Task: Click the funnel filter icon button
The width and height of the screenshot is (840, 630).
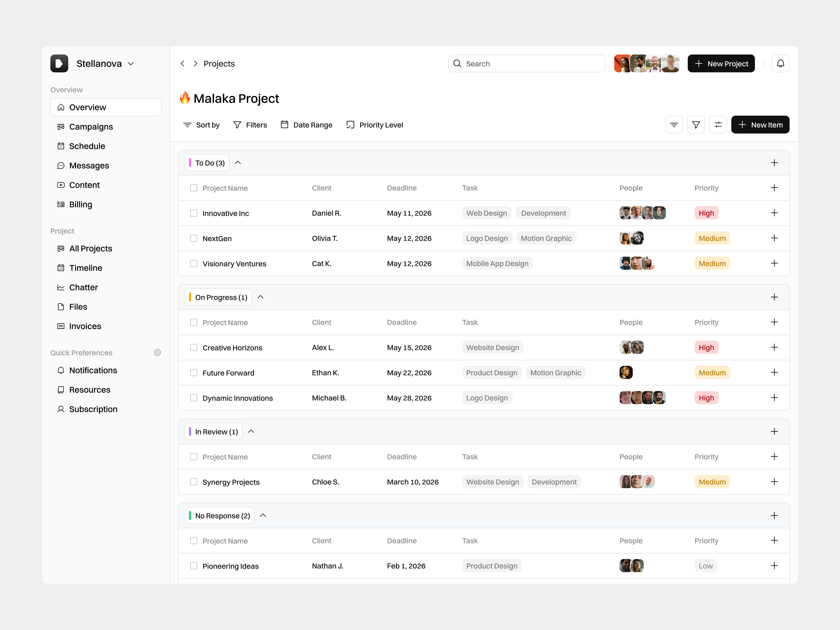Action: pyautogui.click(x=696, y=125)
